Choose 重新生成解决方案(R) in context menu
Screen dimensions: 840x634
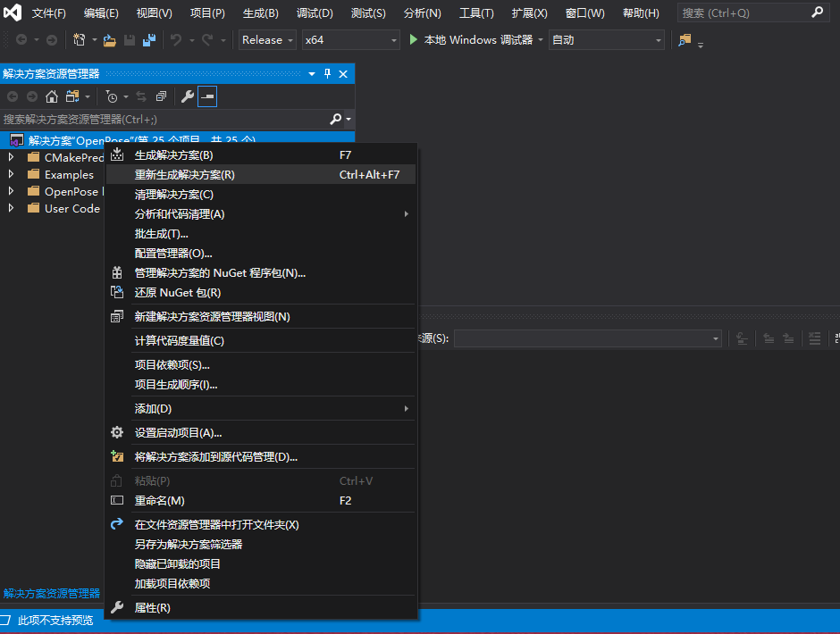(x=261, y=174)
